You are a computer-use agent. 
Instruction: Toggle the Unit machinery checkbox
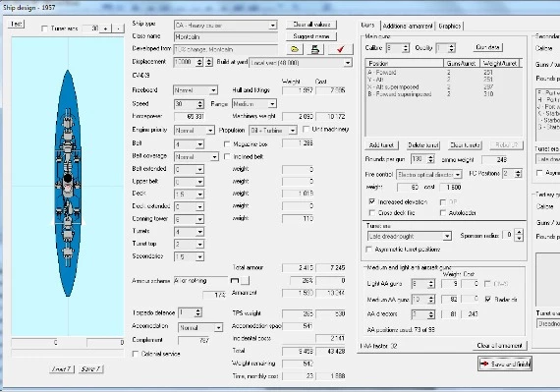(306, 130)
